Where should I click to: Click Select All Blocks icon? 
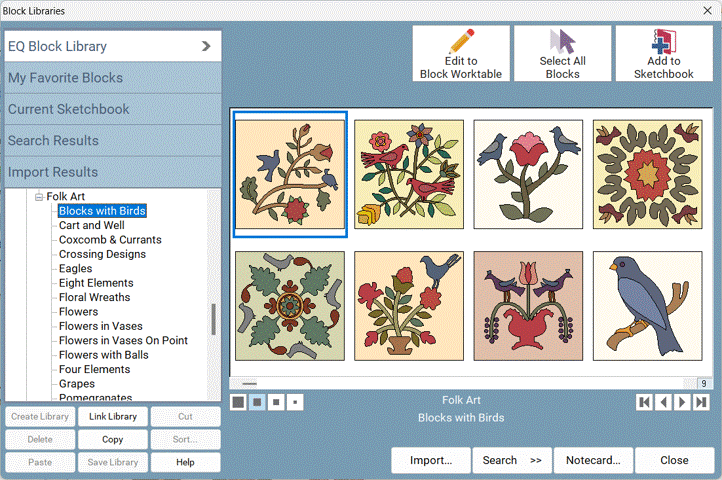[562, 54]
